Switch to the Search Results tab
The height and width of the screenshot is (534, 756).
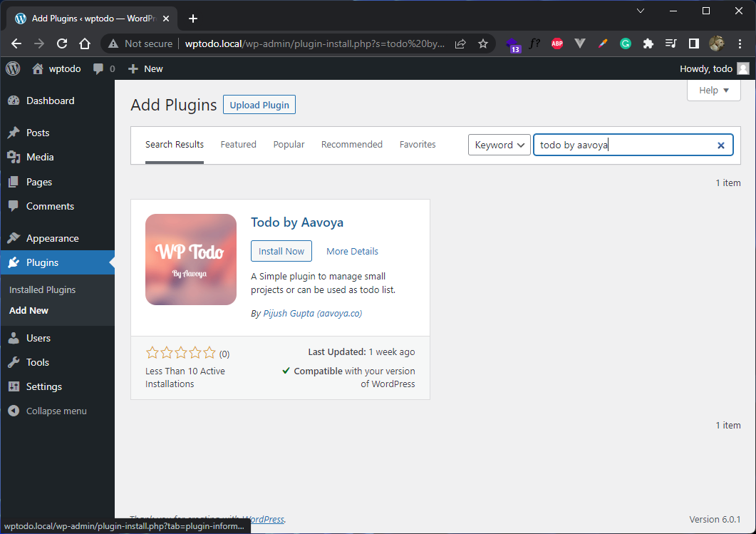coord(175,145)
